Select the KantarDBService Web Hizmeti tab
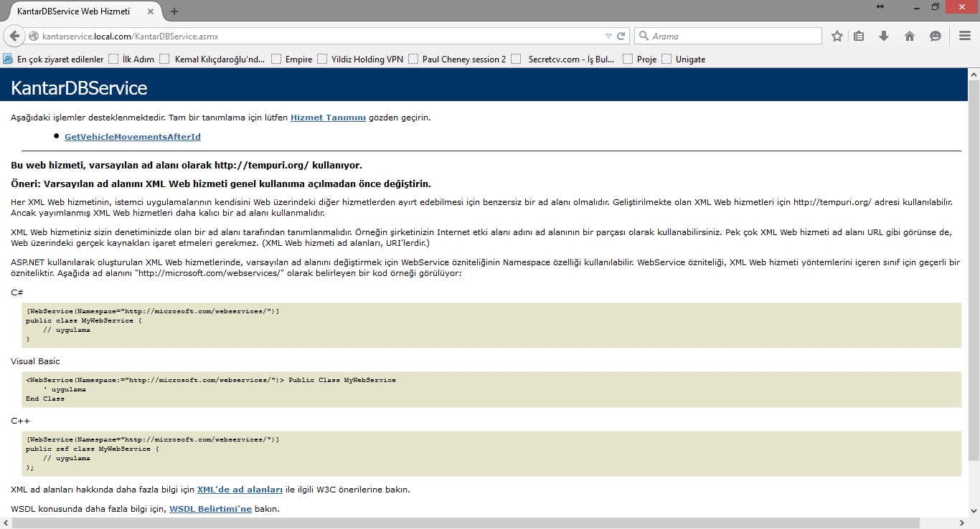This screenshot has height=529, width=980. point(83,11)
